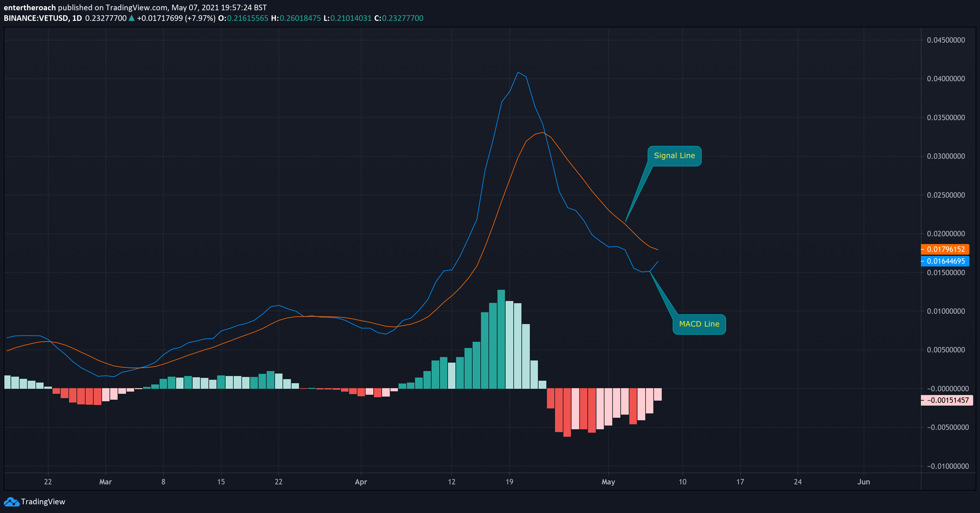980x513 pixels.
Task: Click the tallest green histogram bar
Action: [501, 339]
